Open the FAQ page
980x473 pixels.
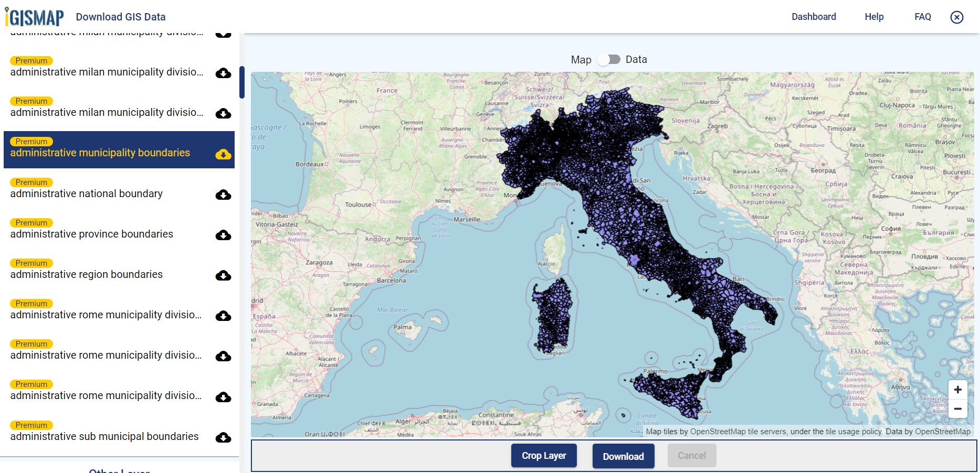(922, 16)
